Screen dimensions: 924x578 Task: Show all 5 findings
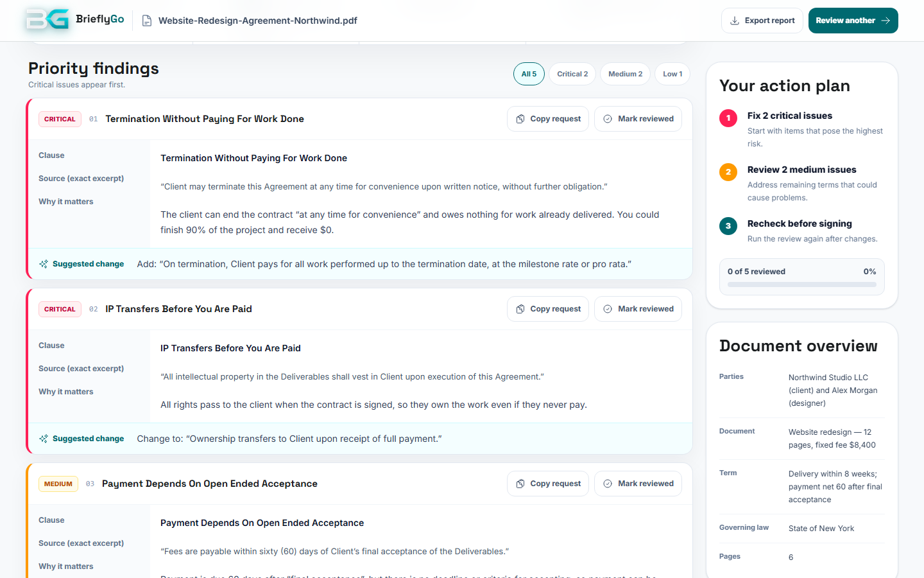[x=529, y=74]
